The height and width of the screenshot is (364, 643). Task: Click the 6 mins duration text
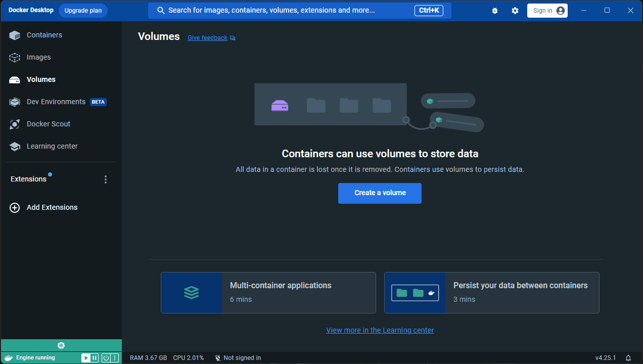pyautogui.click(x=241, y=299)
